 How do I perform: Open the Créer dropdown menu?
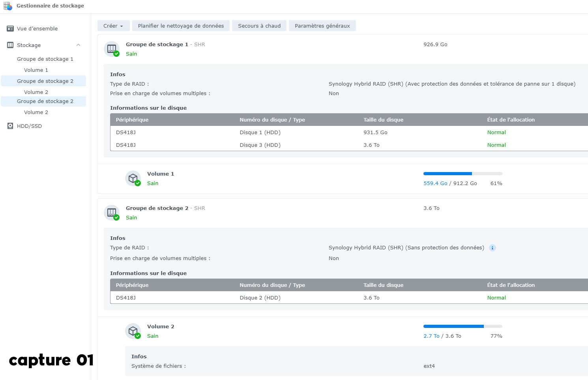point(113,26)
